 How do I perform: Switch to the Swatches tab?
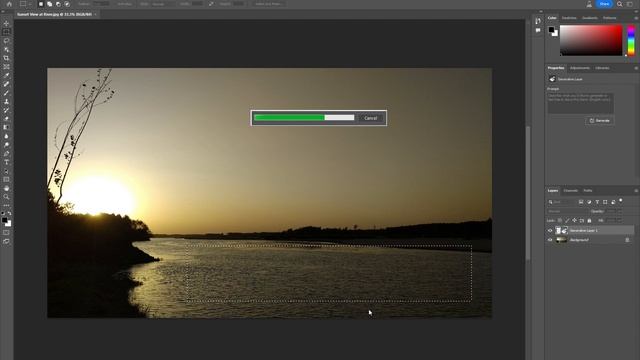(x=569, y=18)
